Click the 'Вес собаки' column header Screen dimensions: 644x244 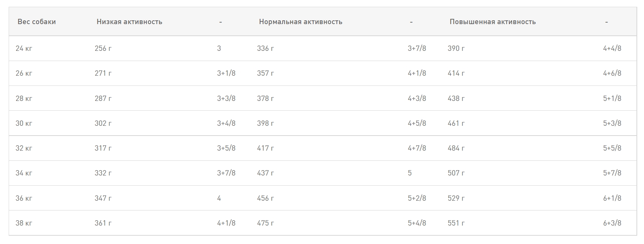pyautogui.click(x=37, y=22)
